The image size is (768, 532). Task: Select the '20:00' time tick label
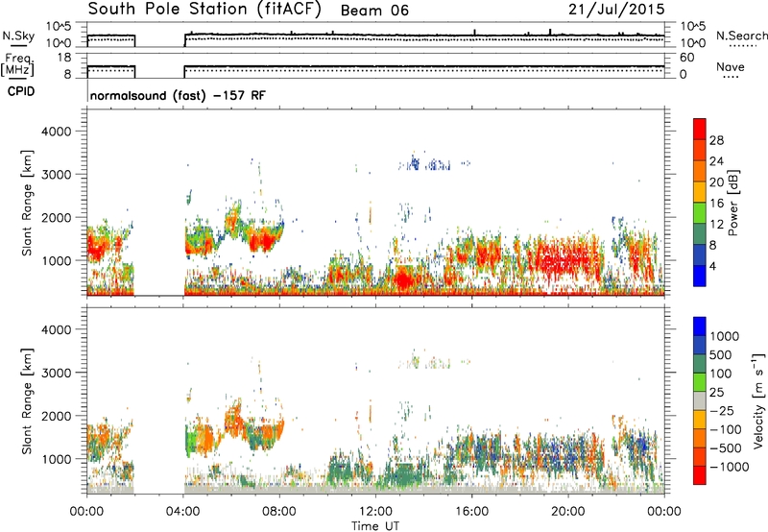(x=567, y=512)
